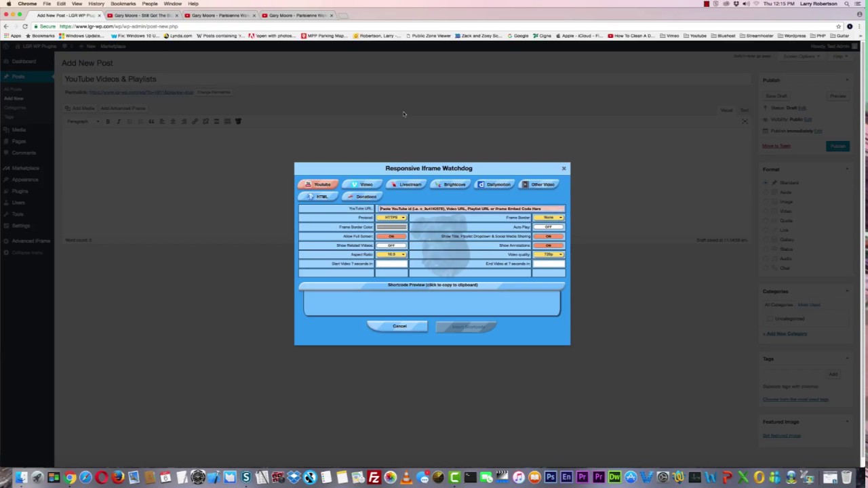Screen dimensions: 868x488
Task: Open Firefox from the dock
Action: point(117,478)
